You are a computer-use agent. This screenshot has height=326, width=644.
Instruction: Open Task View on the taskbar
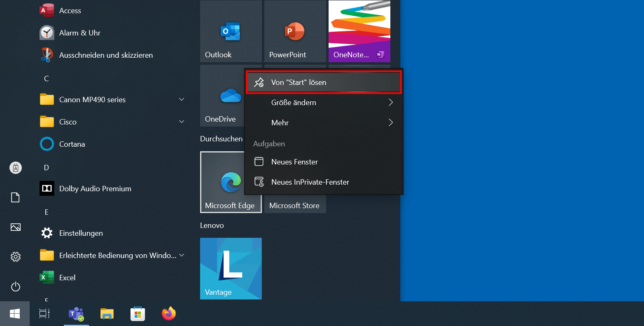[44, 314]
